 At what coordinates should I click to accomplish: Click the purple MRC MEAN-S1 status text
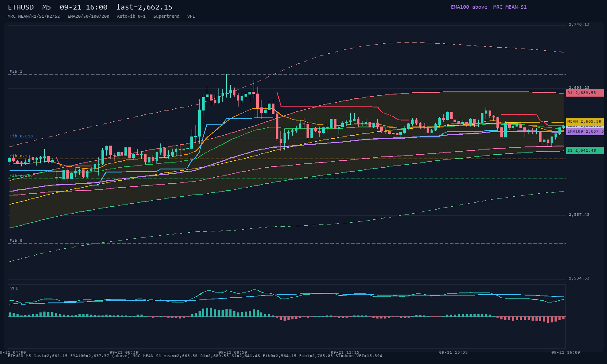point(510,7)
